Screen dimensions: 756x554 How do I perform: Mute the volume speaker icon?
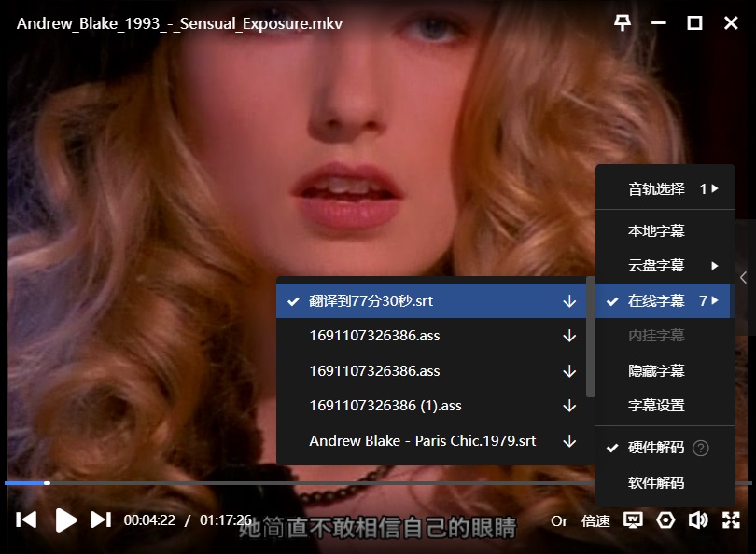(698, 520)
